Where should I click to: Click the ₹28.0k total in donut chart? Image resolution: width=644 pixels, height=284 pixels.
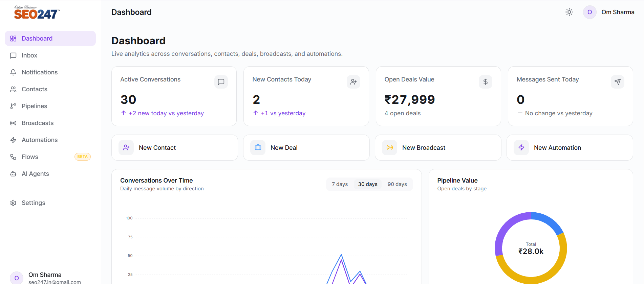(x=531, y=252)
